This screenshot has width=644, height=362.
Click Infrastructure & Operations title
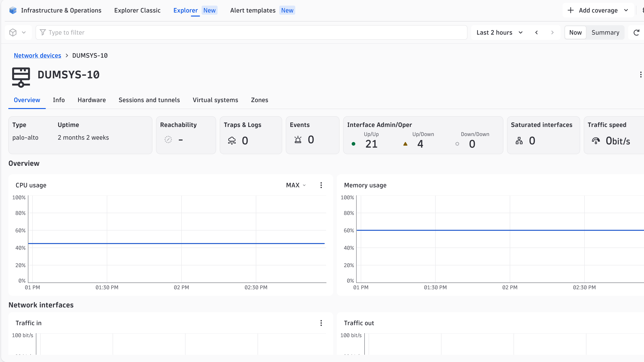(x=61, y=10)
